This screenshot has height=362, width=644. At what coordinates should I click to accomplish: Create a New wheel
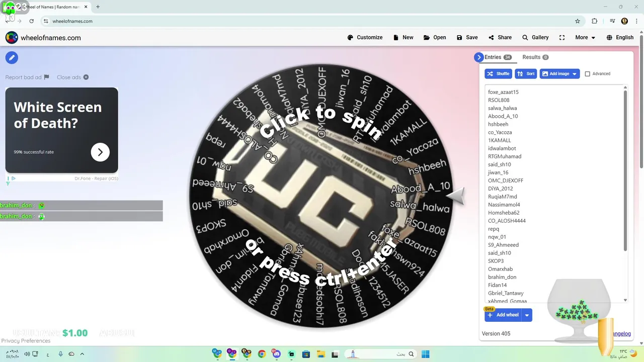(403, 37)
